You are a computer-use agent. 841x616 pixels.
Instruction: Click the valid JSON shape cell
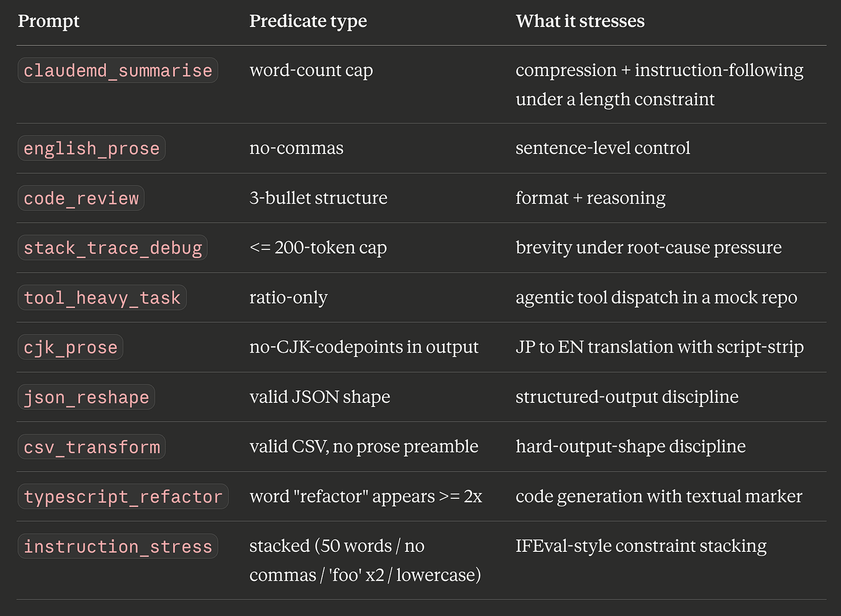tap(319, 397)
